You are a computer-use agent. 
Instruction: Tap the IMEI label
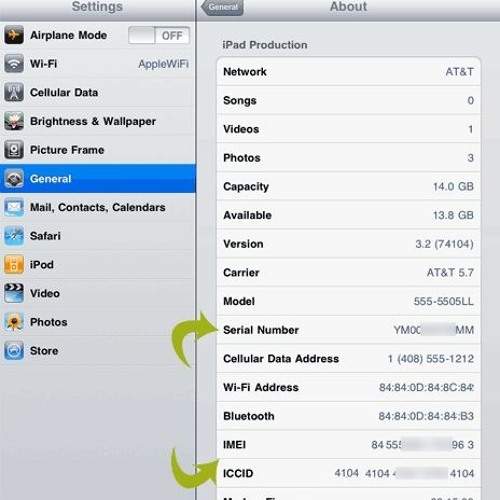[x=235, y=444]
